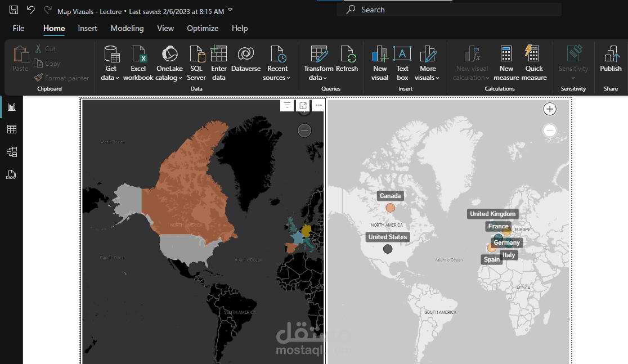The height and width of the screenshot is (364, 628).
Task: Create a New measure
Action: point(506,63)
